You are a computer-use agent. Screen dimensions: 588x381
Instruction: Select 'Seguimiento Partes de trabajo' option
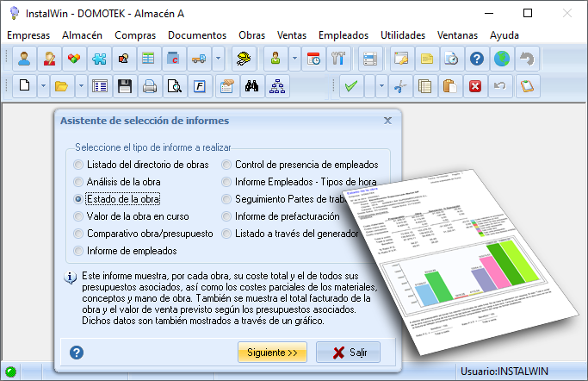[284, 199]
